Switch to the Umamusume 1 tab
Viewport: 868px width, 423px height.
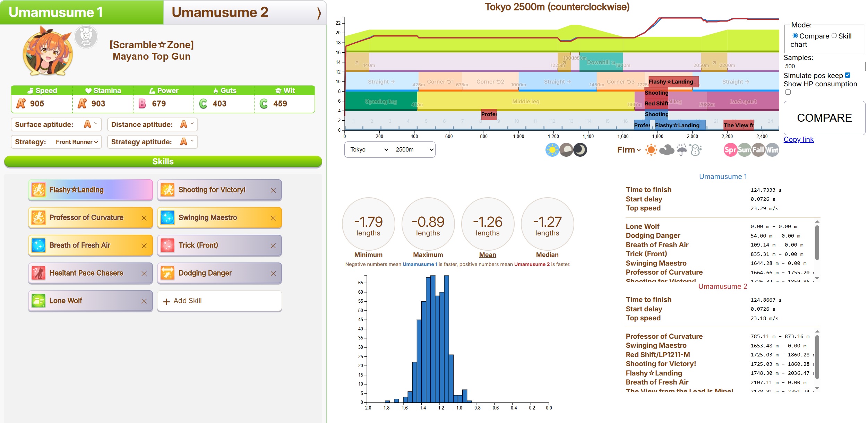(81, 12)
